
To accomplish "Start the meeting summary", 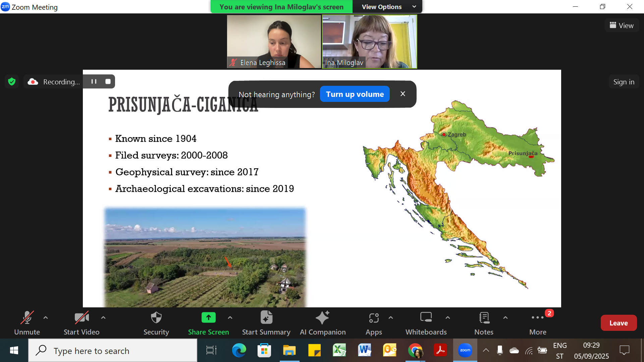I will tap(266, 318).
